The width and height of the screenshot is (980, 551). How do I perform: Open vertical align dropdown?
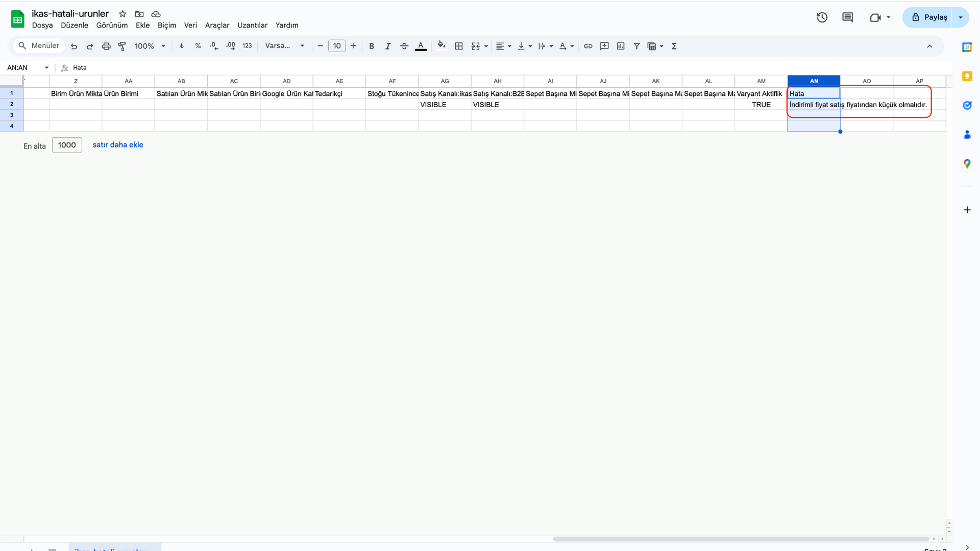tap(524, 46)
